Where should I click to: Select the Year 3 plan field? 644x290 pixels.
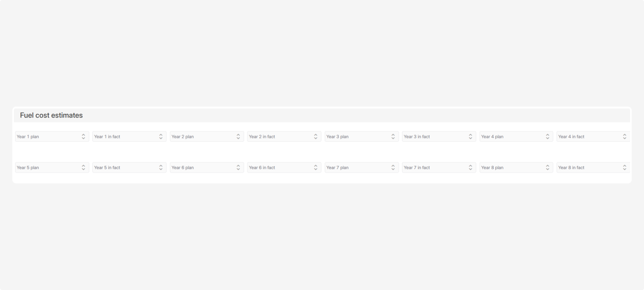361,136
